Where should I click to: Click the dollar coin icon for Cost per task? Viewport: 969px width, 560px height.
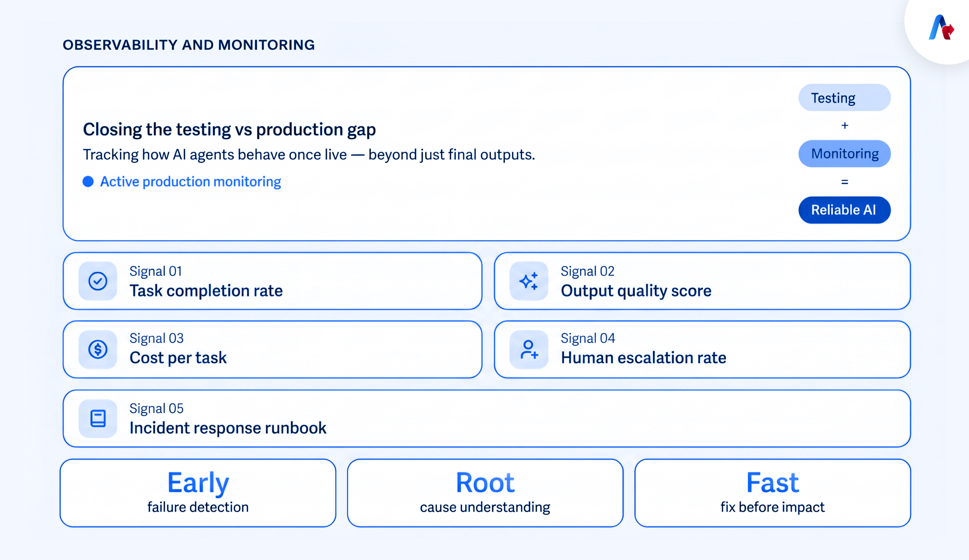point(98,349)
